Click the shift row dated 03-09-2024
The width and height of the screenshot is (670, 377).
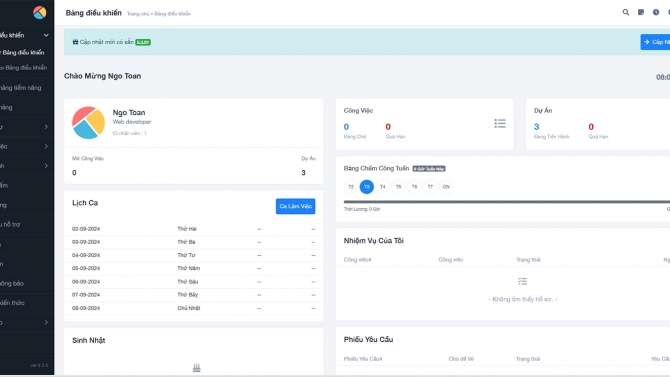pos(194,242)
